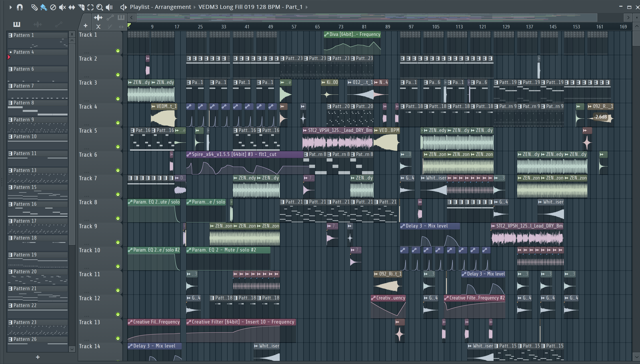
Task: Open Pattern 9 clip menu in picker
Action: tap(10, 120)
